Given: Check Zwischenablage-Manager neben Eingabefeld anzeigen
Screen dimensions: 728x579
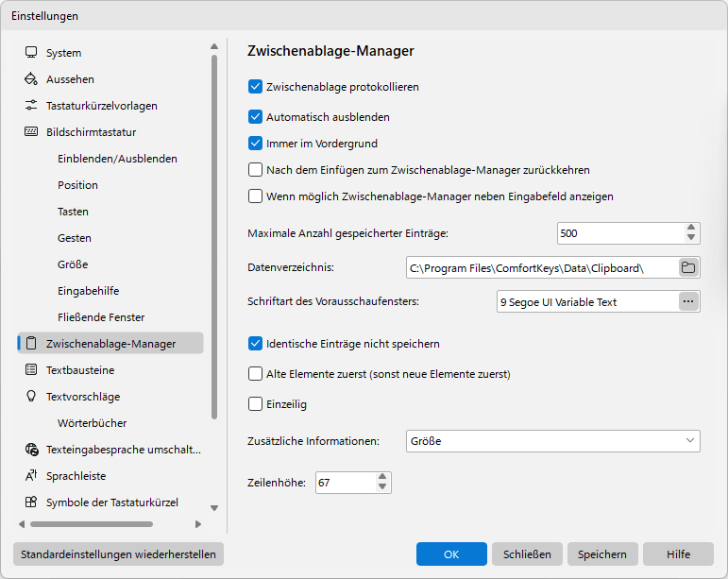Looking at the screenshot, I should [x=255, y=196].
